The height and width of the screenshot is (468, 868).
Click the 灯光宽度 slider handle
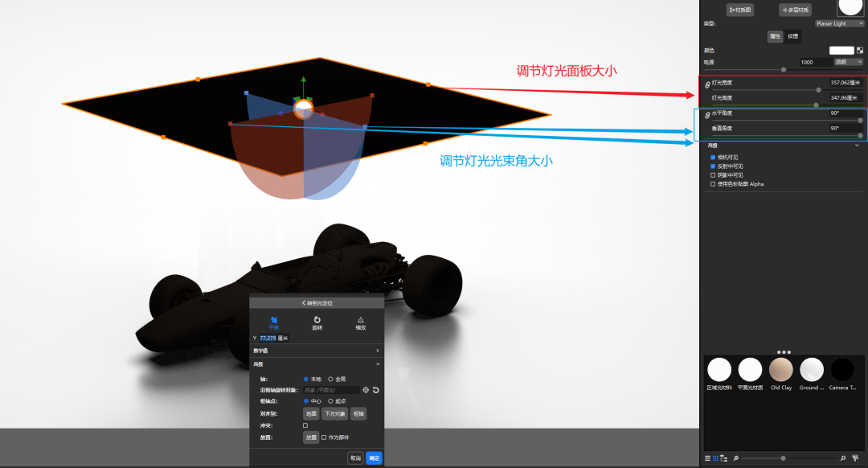[819, 90]
